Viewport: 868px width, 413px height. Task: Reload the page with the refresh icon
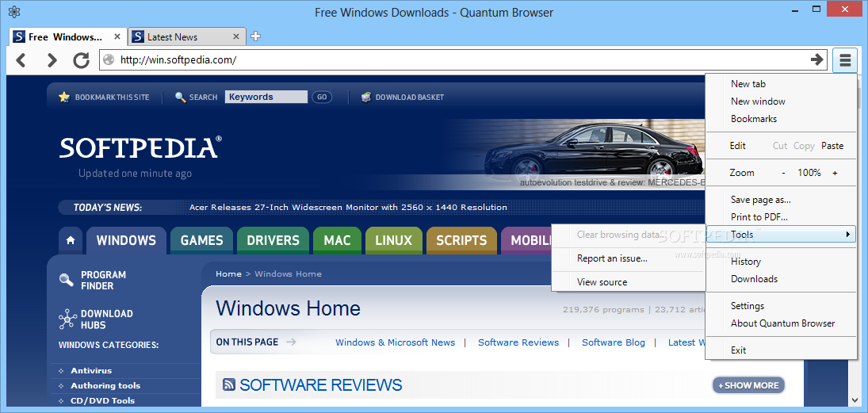[82, 59]
